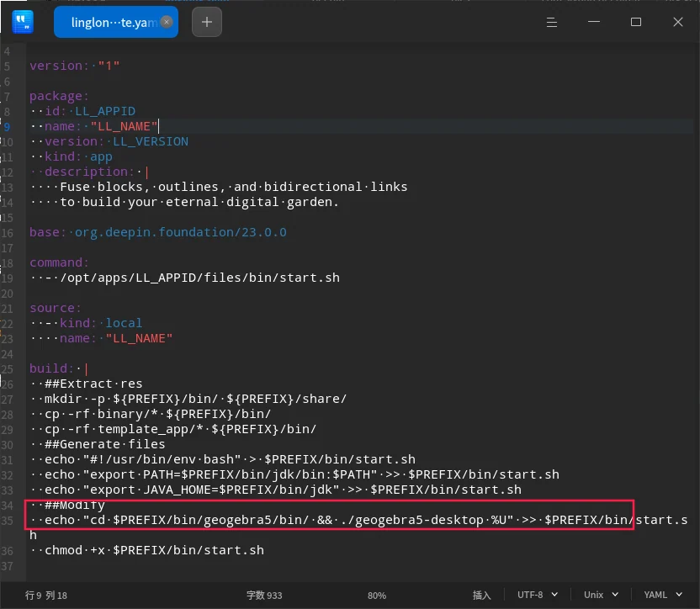
Task: Click the kind: local line
Action: pos(86,323)
